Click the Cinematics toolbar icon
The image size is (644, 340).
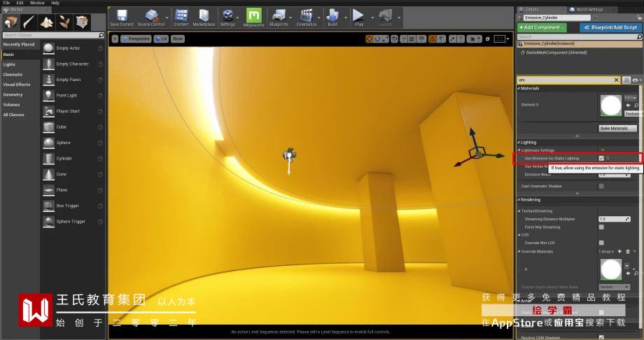coord(307,17)
